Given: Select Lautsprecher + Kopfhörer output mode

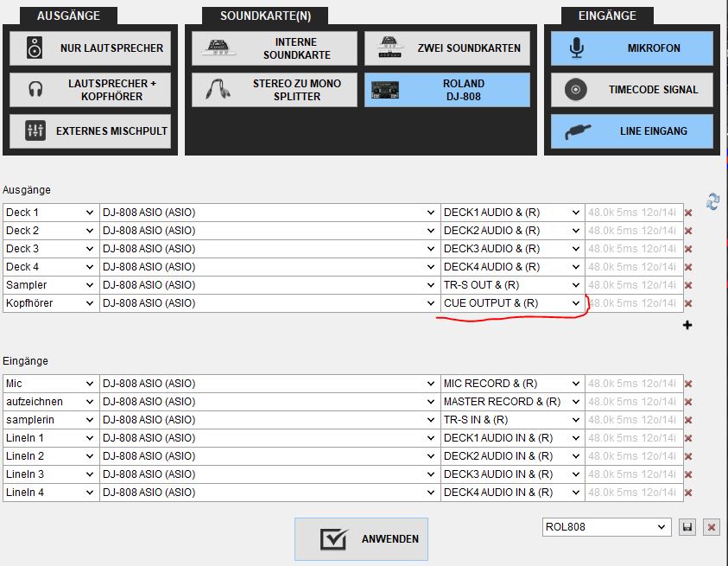Looking at the screenshot, I should point(90,90).
